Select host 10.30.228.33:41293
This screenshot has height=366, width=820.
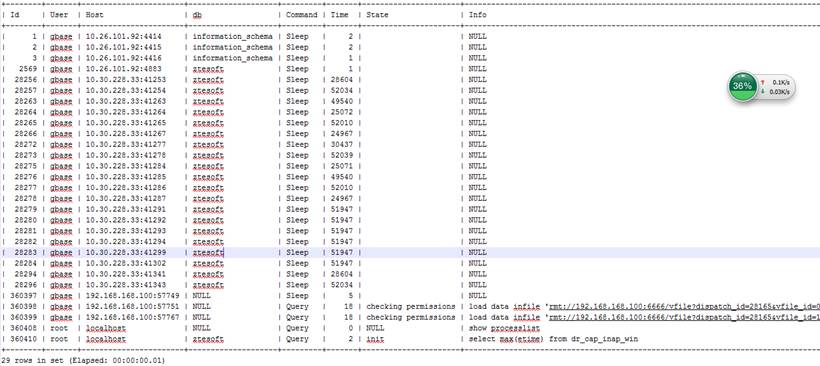tap(126, 231)
